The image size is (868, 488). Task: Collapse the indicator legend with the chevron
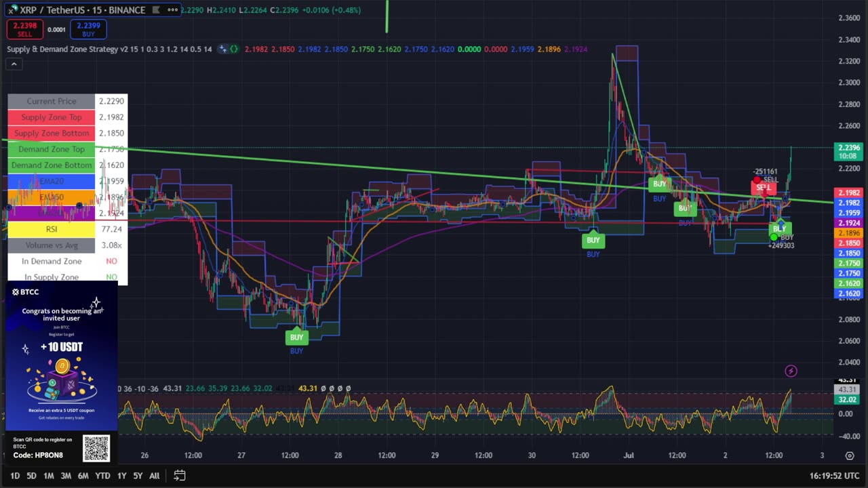14,64
